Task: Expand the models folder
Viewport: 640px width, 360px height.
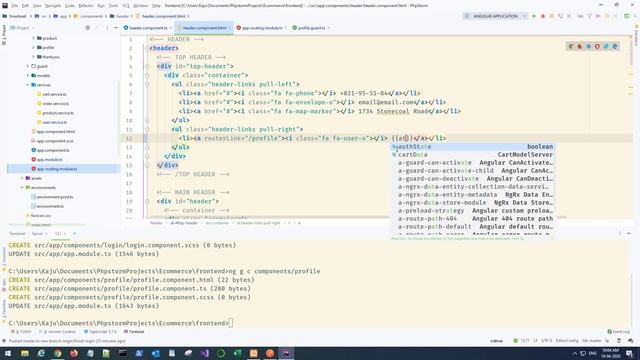Action: click(x=28, y=76)
